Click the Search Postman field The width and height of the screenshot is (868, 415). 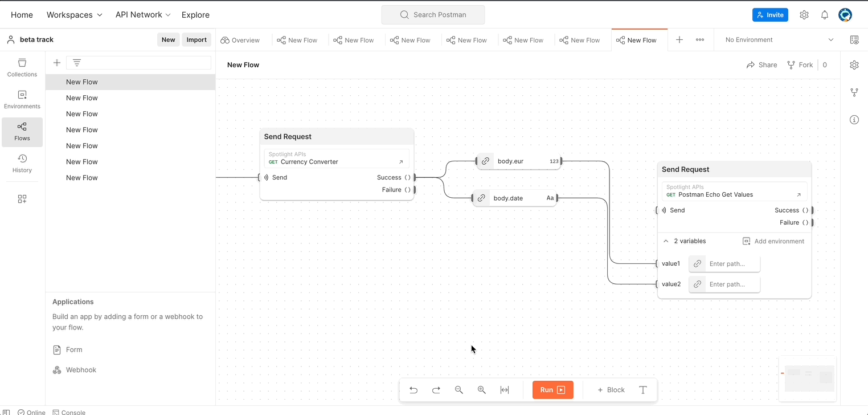point(433,14)
